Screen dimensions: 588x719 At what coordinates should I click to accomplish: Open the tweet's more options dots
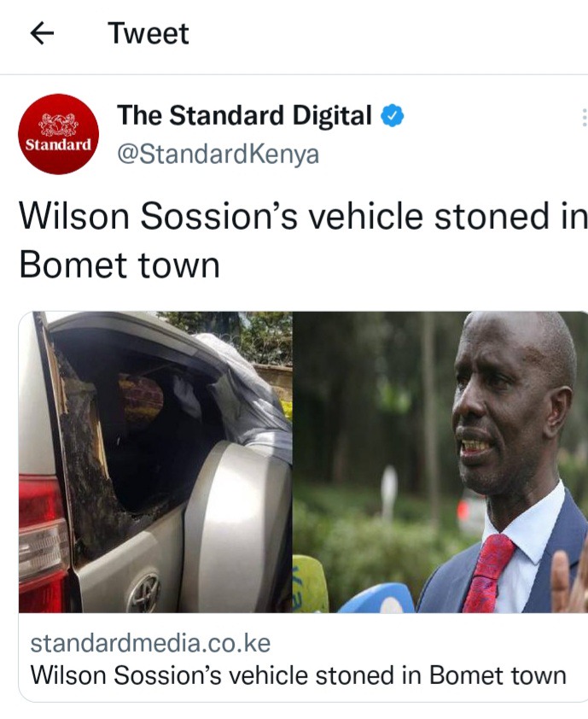tap(584, 117)
